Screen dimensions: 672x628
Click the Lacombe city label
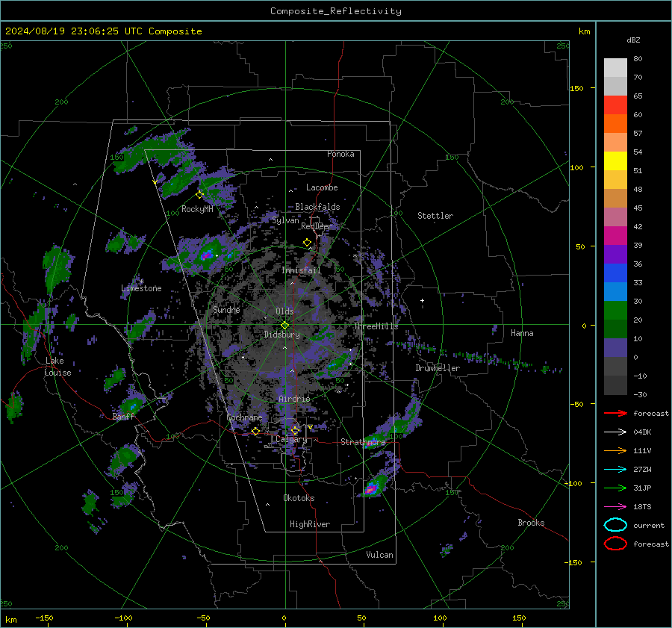click(x=322, y=187)
